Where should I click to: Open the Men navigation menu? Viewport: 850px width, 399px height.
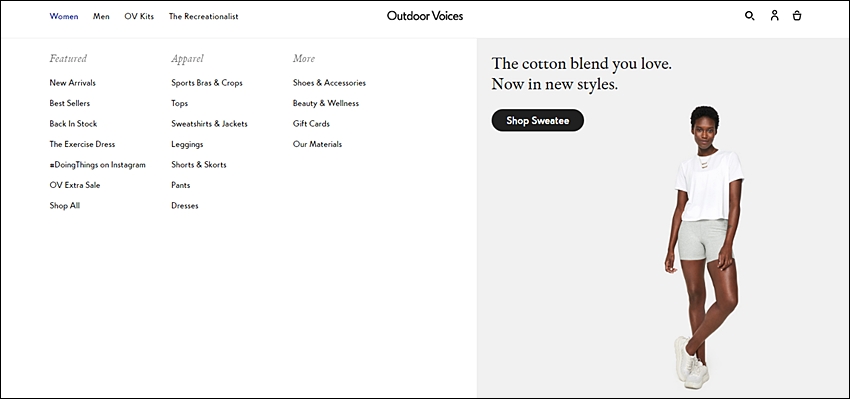(101, 16)
